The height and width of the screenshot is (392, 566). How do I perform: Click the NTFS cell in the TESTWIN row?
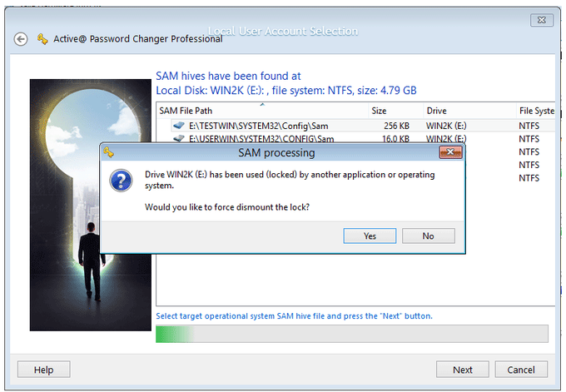(x=529, y=126)
